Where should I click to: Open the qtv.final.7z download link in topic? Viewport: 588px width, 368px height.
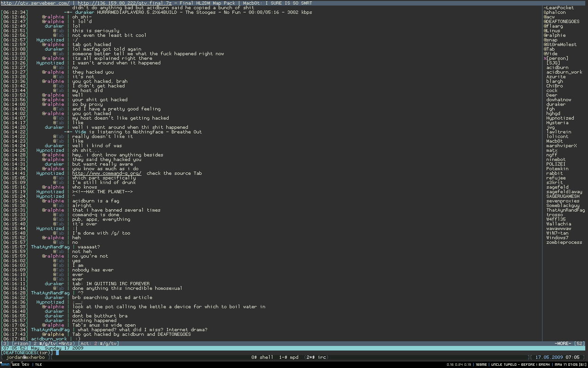click(x=124, y=3)
